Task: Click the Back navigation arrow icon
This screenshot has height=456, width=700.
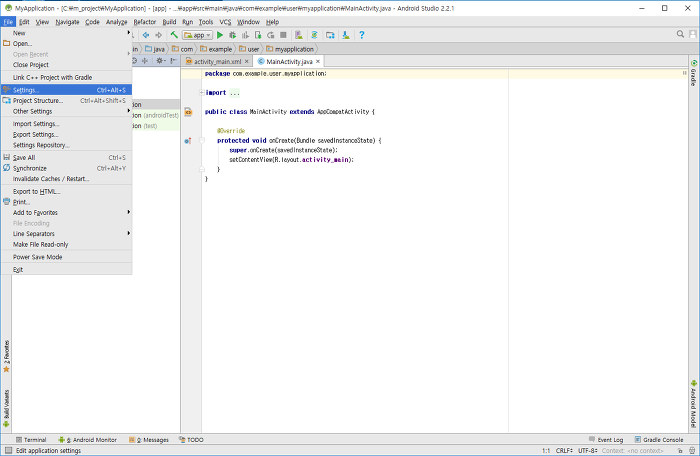Action: [146, 35]
